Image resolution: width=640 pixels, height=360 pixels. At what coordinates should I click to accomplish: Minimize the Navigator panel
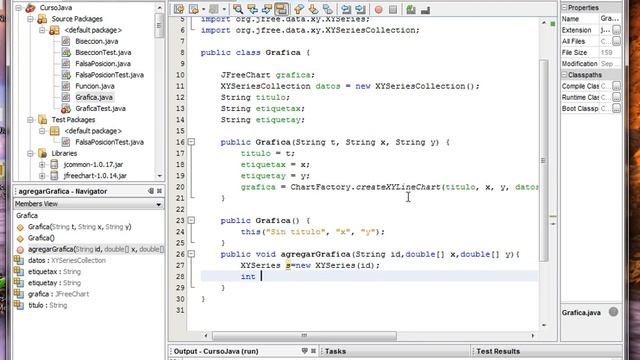[x=151, y=191]
